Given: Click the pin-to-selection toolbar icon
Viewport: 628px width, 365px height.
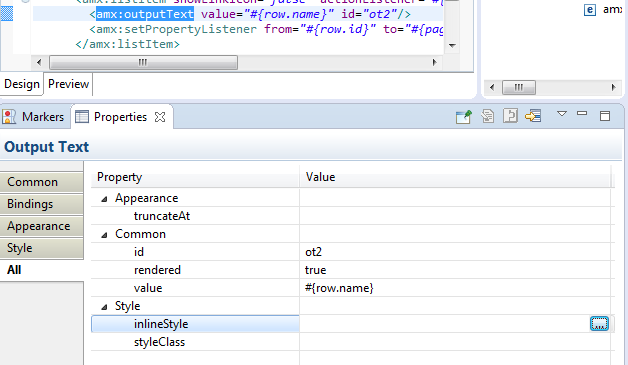Looking at the screenshot, I should [x=464, y=117].
